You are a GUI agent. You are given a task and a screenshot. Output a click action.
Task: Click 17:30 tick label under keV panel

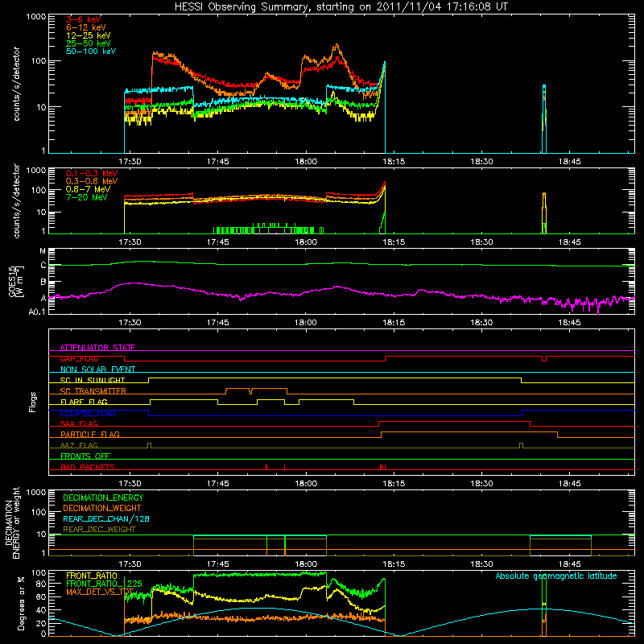(130, 162)
